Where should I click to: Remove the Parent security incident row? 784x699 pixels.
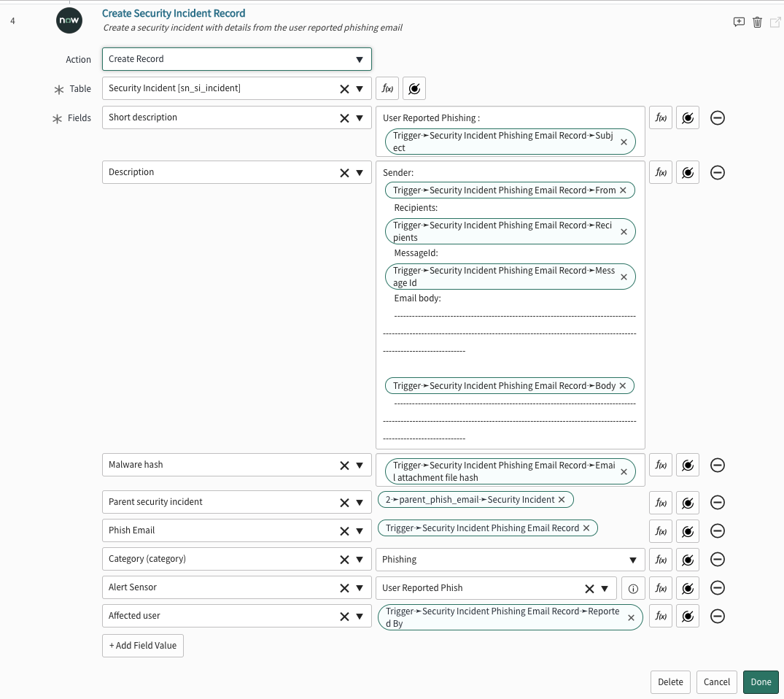tap(718, 502)
